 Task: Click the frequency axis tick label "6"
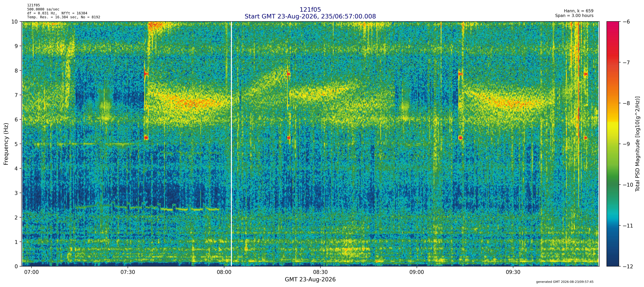[16, 120]
